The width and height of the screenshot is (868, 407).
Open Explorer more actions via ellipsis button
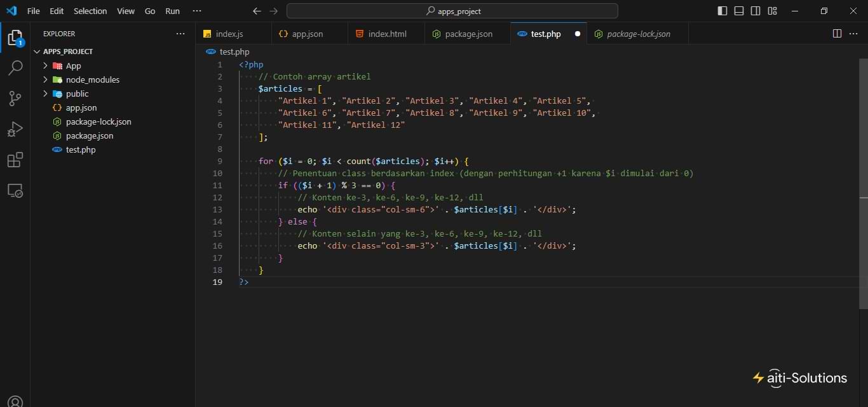click(x=180, y=34)
